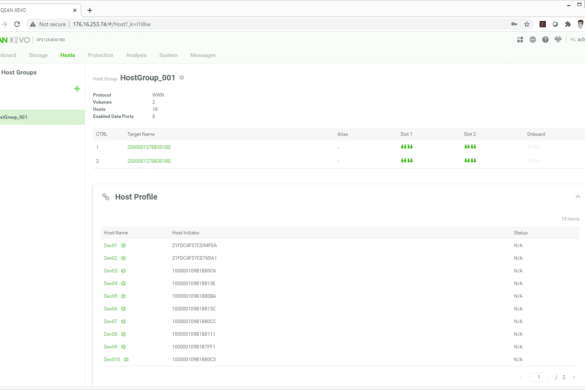Open the CTRL 1 target name link

coord(149,147)
